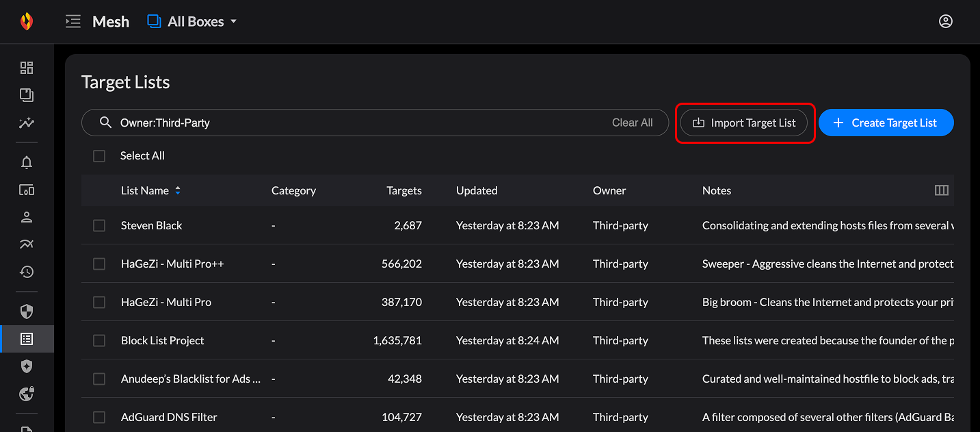This screenshot has height=432, width=980.
Task: Open the user account profile icon
Action: click(x=945, y=22)
